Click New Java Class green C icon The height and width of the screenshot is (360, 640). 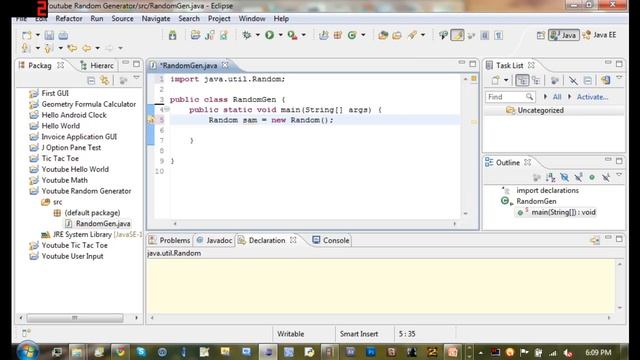pyautogui.click(x=352, y=35)
